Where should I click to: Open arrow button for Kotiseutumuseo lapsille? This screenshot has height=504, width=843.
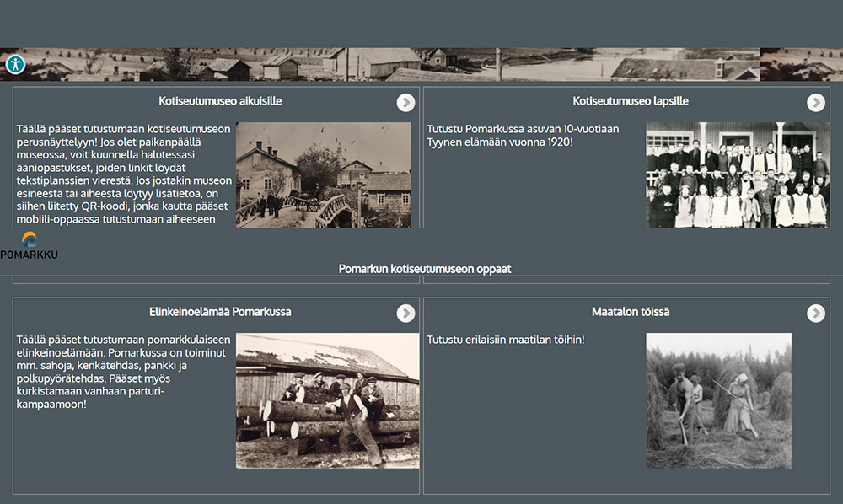coord(815,102)
